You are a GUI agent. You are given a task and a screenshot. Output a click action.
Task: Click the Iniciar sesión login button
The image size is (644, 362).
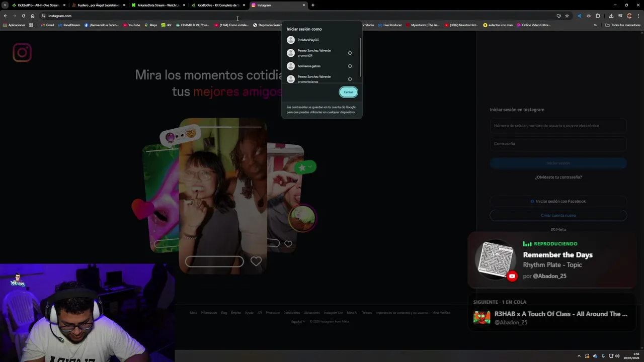(x=558, y=163)
